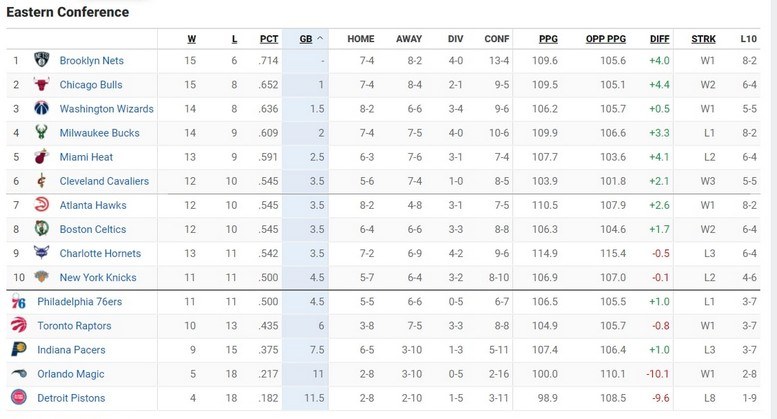Click the Washington Wizards logo icon
This screenshot has width=777, height=419.
click(x=41, y=109)
